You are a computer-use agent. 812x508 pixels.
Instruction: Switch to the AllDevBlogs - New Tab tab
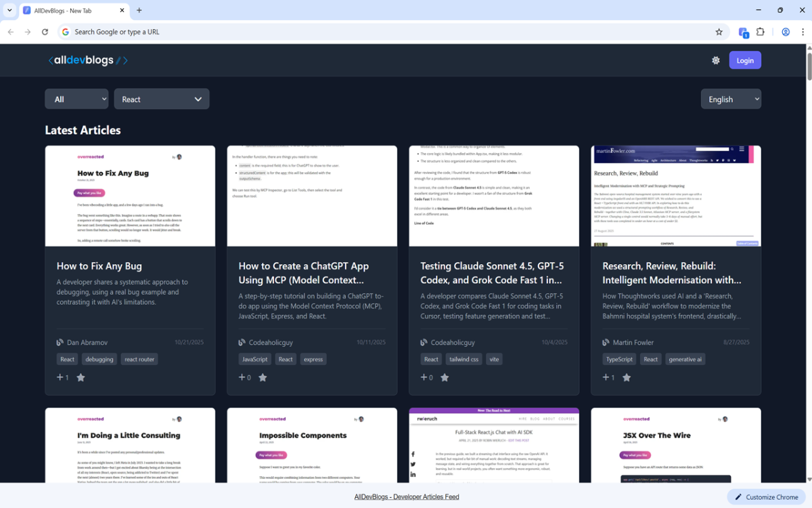(x=71, y=11)
